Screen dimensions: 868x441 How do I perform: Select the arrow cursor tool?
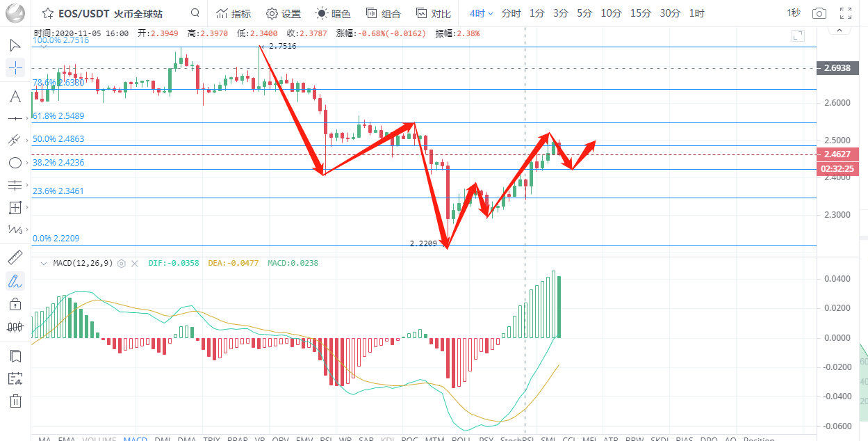click(15, 45)
